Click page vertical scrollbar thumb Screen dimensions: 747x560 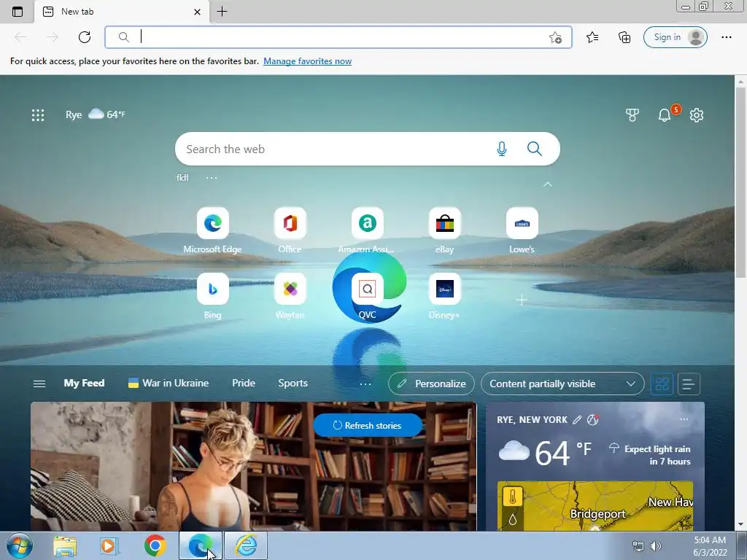pyautogui.click(x=741, y=182)
